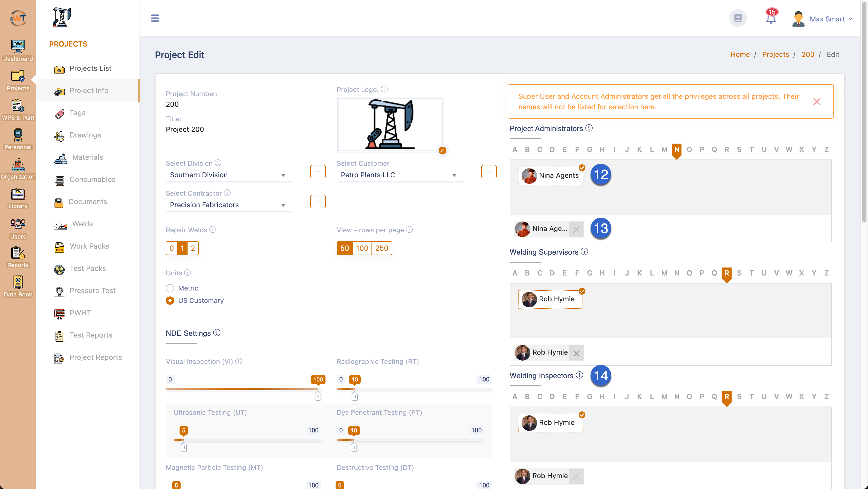Open the WPS & PQR module
This screenshot has height=489, width=868.
[x=18, y=110]
